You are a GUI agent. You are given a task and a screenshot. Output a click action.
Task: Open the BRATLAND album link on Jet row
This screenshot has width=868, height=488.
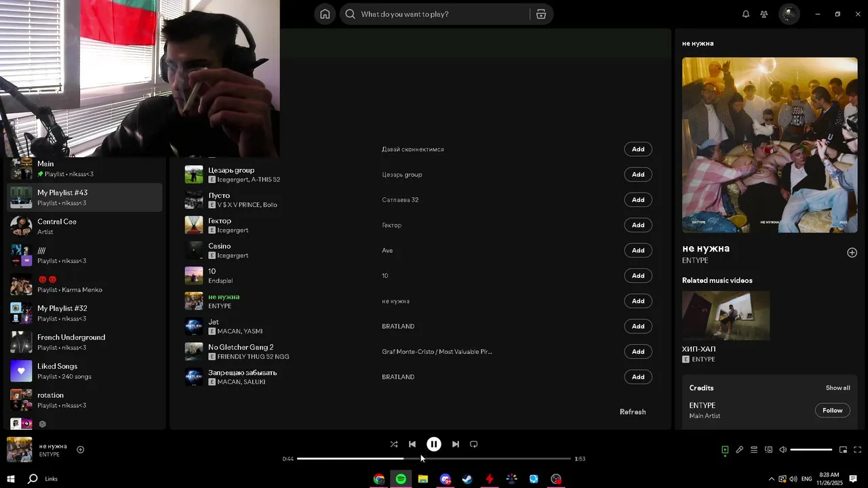[398, 327]
